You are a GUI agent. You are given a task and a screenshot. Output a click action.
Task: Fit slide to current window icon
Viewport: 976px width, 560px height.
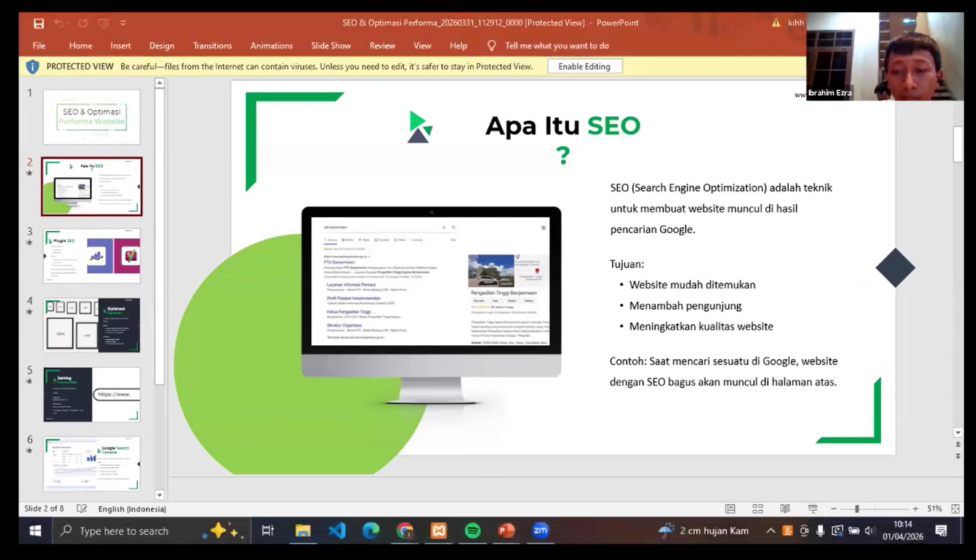click(955, 509)
